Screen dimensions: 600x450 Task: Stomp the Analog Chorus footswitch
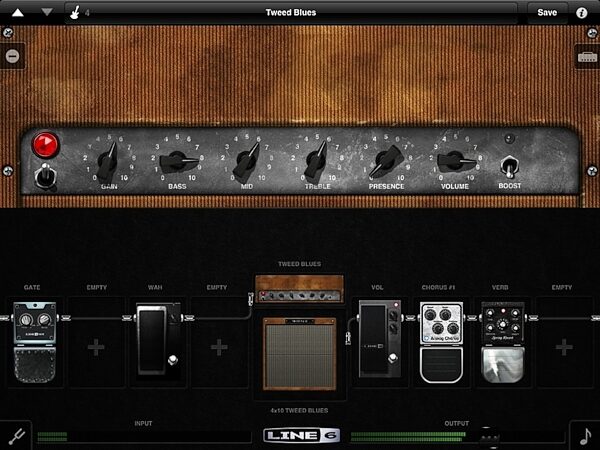pos(441,365)
